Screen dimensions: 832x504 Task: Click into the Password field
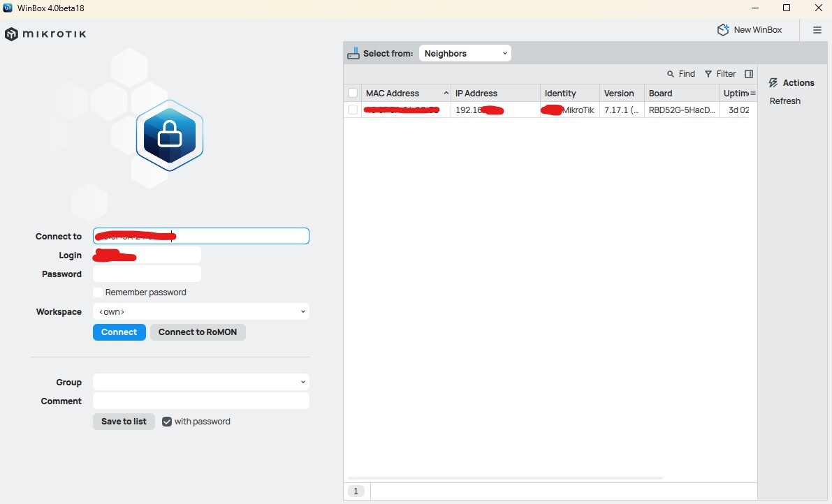(147, 274)
